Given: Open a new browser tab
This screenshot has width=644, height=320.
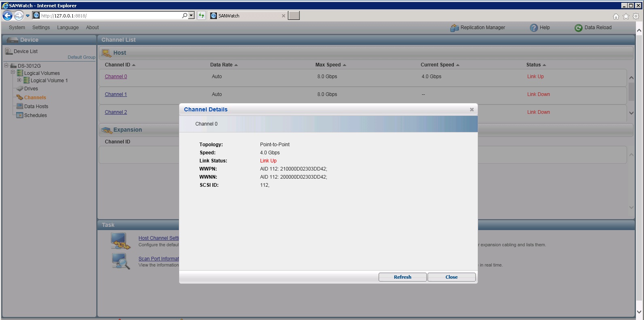Looking at the screenshot, I should pyautogui.click(x=294, y=15).
